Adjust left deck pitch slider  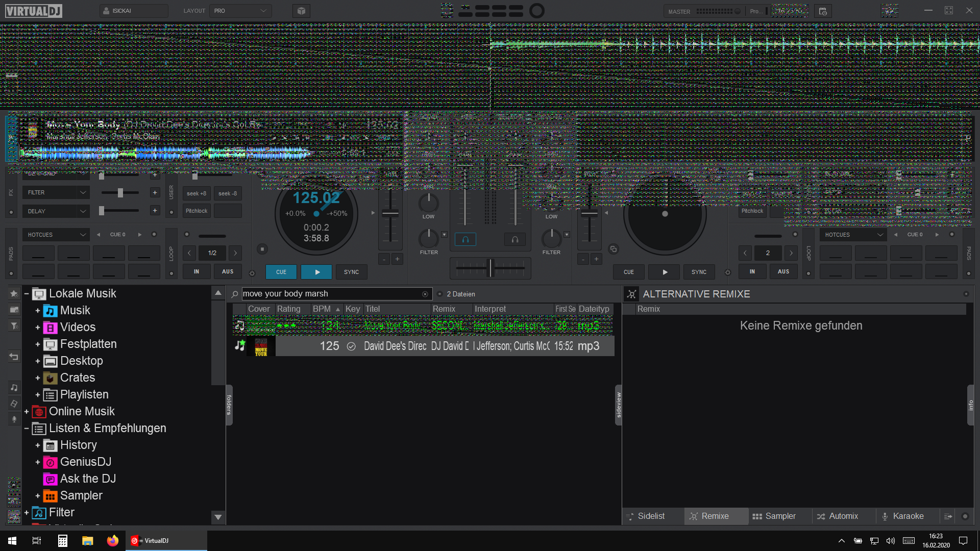pos(390,214)
